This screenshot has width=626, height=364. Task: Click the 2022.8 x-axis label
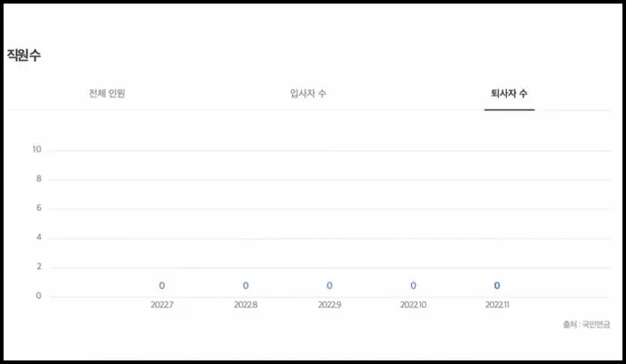coord(245,305)
